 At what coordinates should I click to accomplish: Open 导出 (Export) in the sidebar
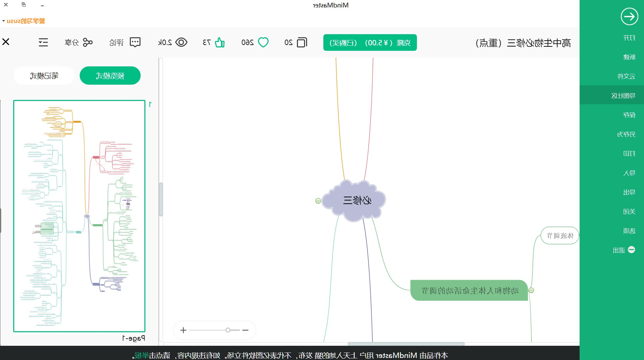(629, 192)
